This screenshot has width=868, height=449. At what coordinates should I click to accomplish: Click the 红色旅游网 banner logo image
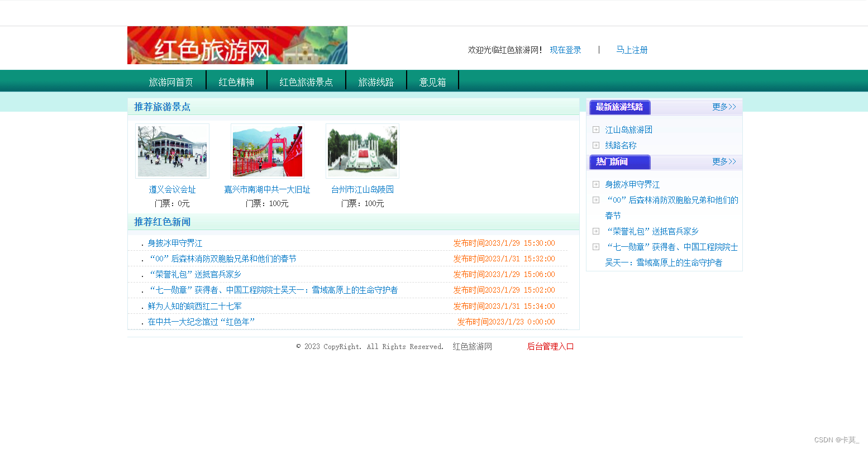coord(237,46)
